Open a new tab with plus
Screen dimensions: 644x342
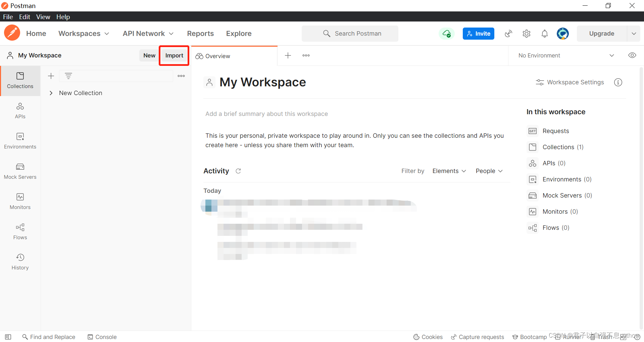288,55
